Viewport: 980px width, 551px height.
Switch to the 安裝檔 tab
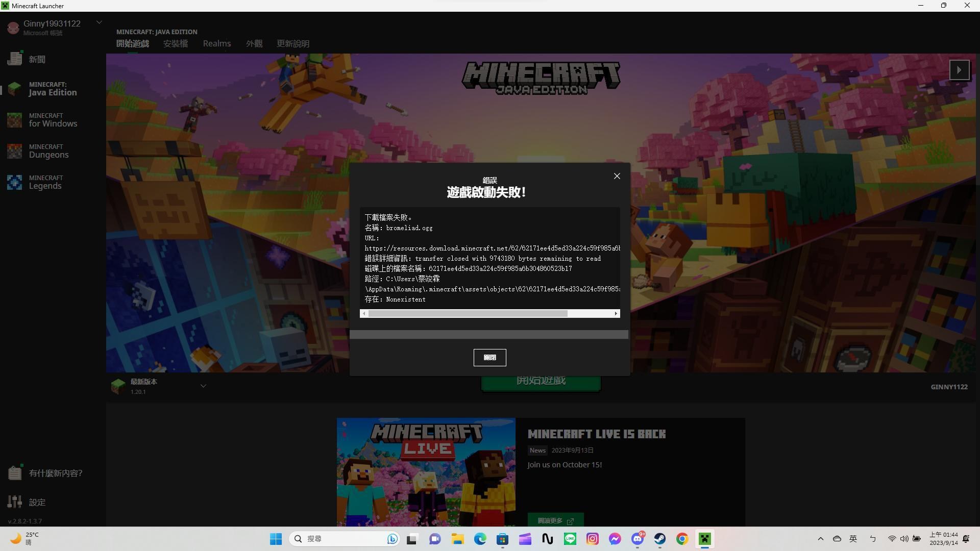tap(175, 44)
